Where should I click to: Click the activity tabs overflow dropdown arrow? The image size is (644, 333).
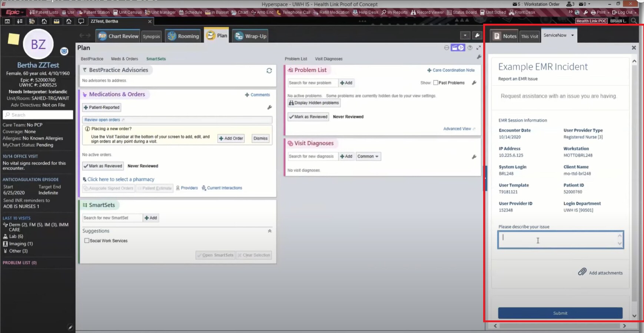pyautogui.click(x=465, y=36)
